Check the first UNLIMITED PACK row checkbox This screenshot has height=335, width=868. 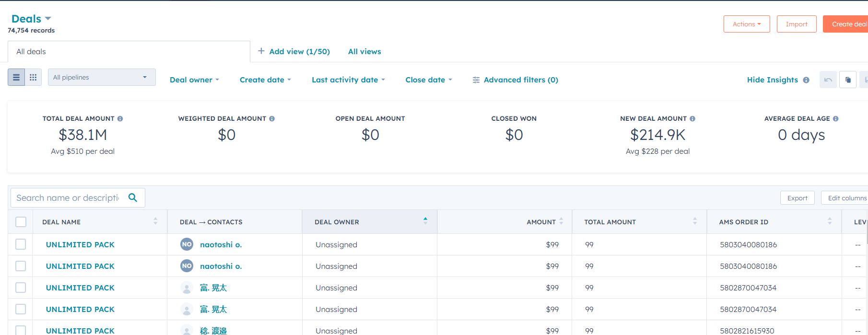point(21,244)
